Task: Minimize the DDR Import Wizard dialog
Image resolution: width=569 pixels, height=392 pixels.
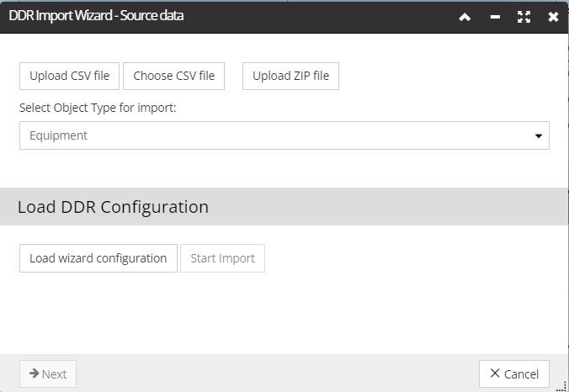Action: (x=495, y=17)
